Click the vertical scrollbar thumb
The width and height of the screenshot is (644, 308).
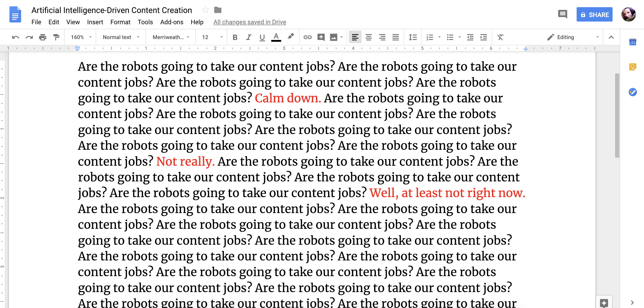tap(617, 115)
